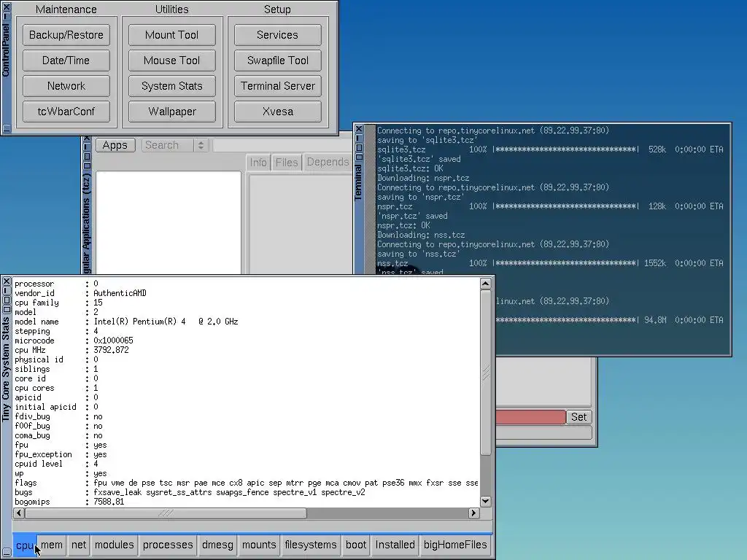Open the Terminal Server setup
Viewport: 747px width, 560px height.
[278, 86]
